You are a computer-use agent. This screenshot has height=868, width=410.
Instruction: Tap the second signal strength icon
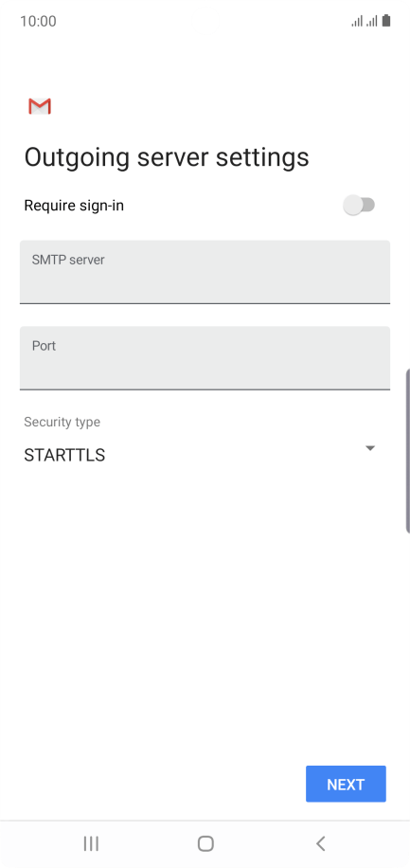pos(371,22)
